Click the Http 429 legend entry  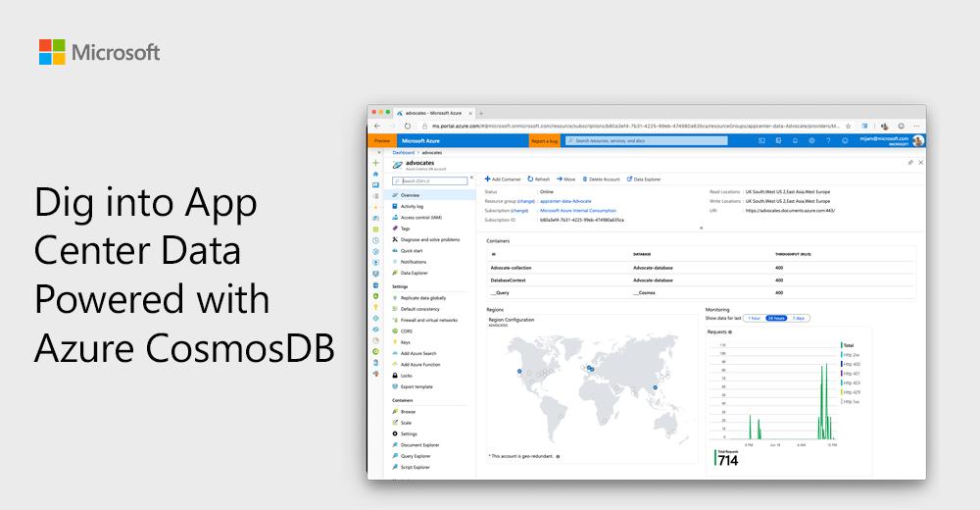click(851, 392)
